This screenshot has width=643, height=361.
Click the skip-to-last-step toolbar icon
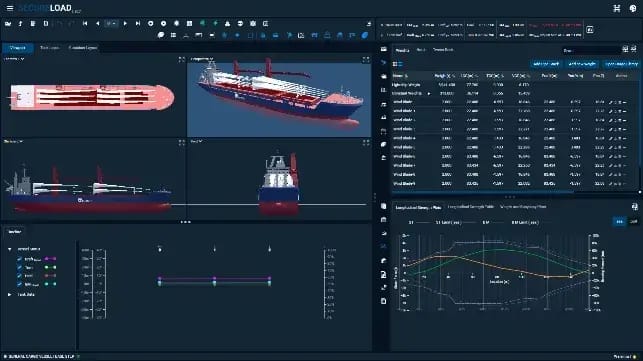click(x=138, y=24)
